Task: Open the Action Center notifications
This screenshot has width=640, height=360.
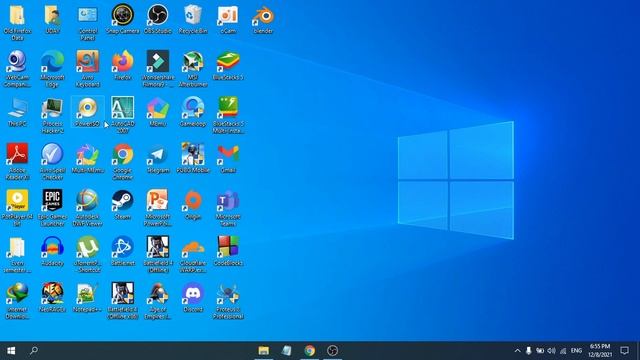Action: tap(624, 351)
